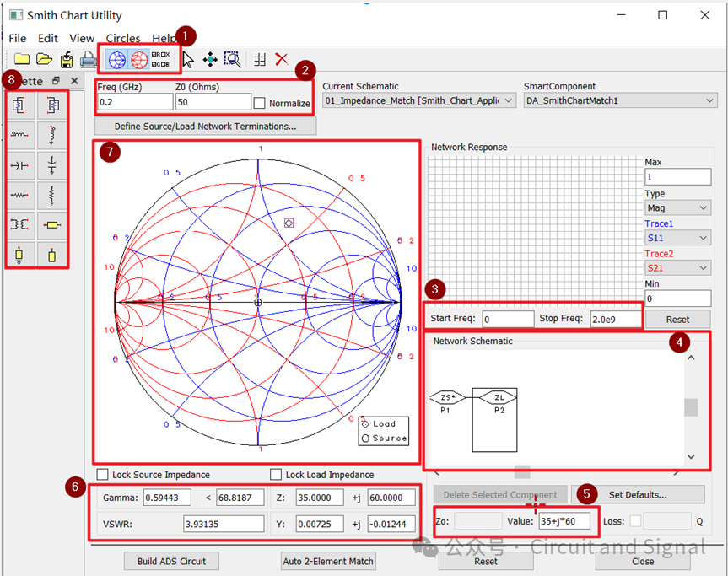
Task: Click the Network Schematic vertical scrollbar thumb
Action: click(691, 407)
